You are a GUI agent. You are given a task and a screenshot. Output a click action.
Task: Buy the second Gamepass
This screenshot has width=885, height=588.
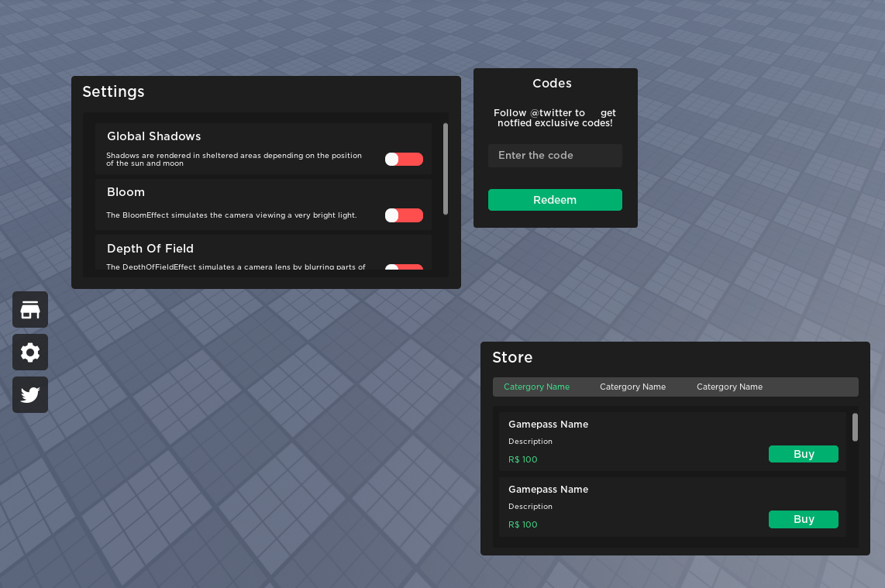click(x=804, y=519)
